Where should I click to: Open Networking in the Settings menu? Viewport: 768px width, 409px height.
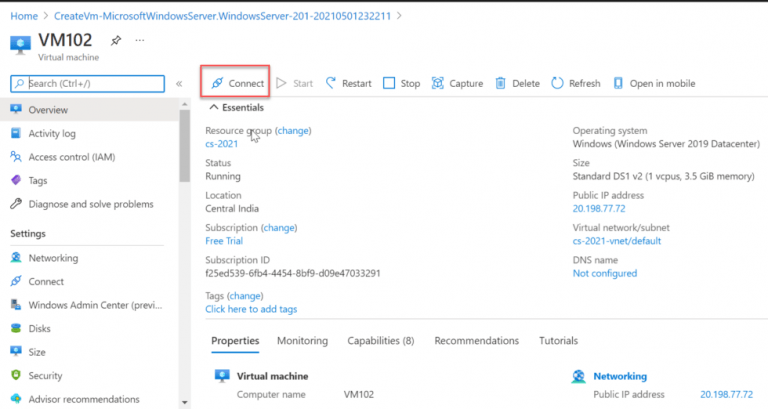point(53,258)
